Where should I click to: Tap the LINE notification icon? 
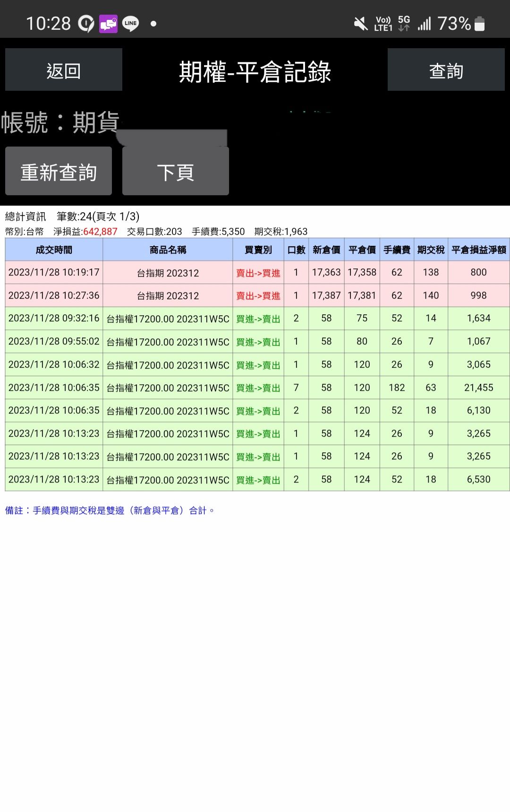coord(130,23)
